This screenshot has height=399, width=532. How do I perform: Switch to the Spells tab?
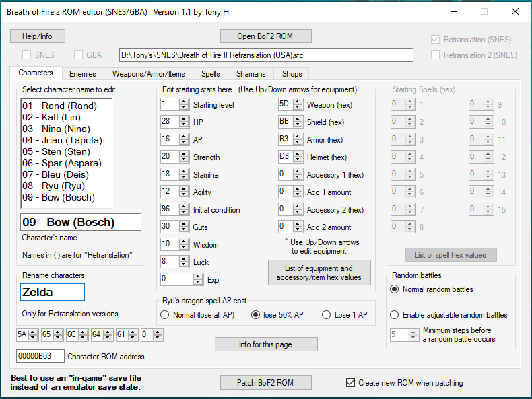(x=210, y=73)
